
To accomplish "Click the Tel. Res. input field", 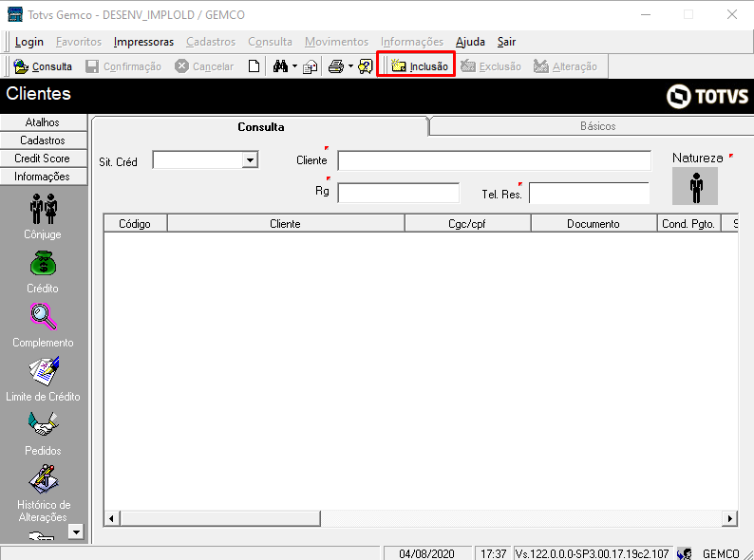I will [589, 193].
